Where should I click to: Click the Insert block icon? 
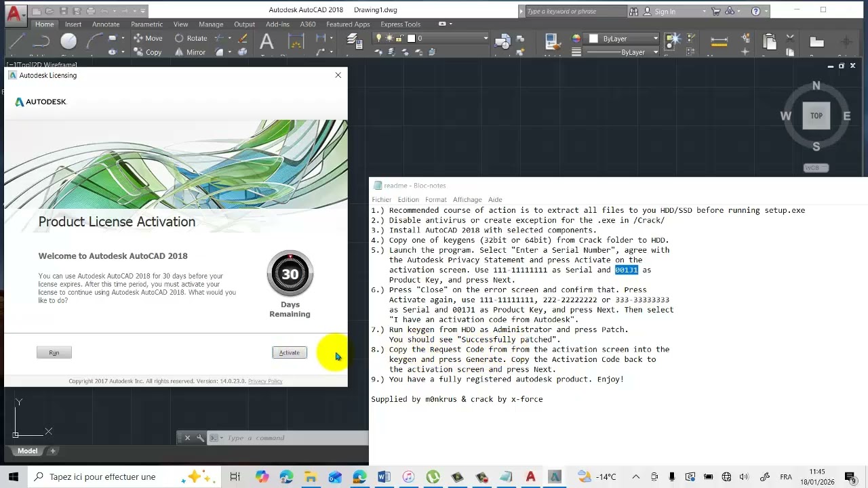pyautogui.click(x=502, y=43)
